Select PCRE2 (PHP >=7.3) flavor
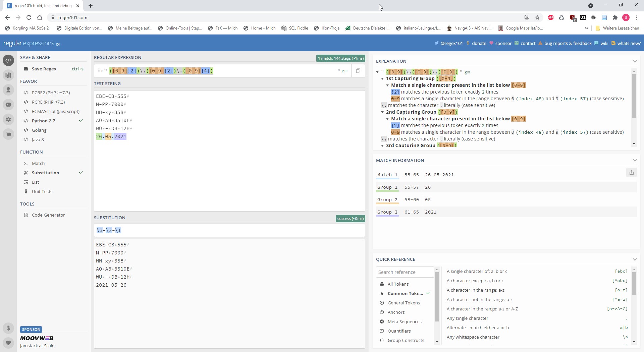This screenshot has height=352, width=644. 51,93
